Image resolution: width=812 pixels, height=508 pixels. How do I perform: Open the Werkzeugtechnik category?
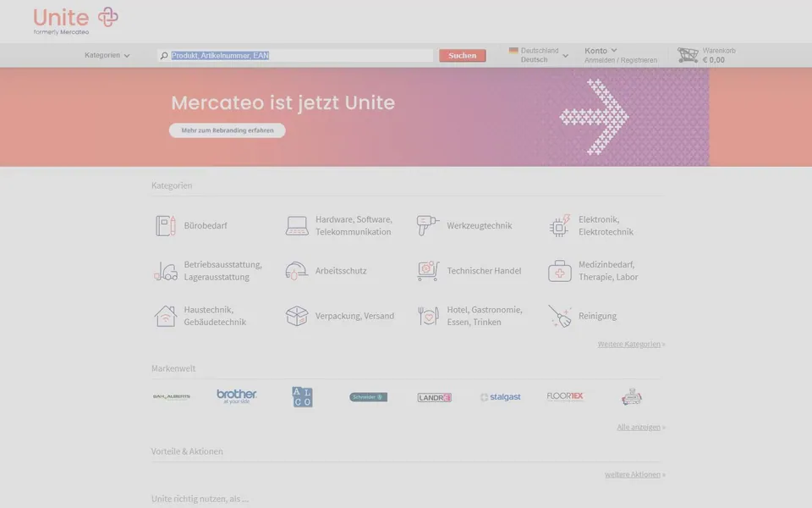click(480, 225)
